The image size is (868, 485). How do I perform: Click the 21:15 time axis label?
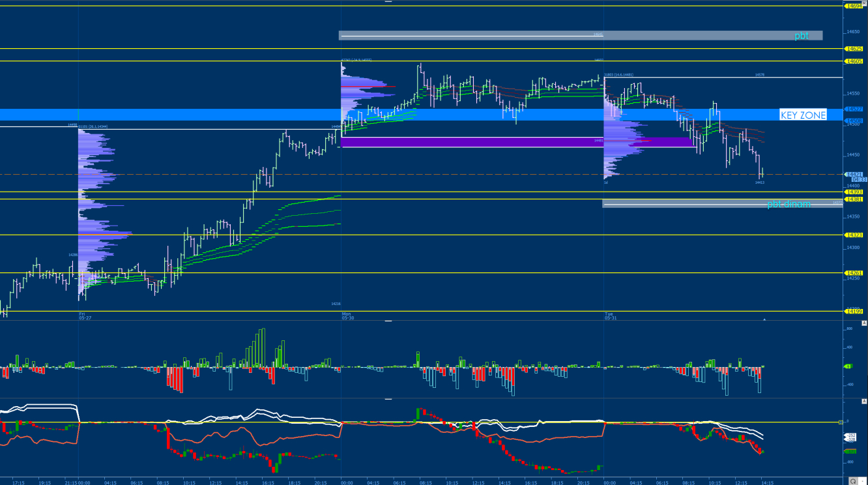click(x=72, y=483)
